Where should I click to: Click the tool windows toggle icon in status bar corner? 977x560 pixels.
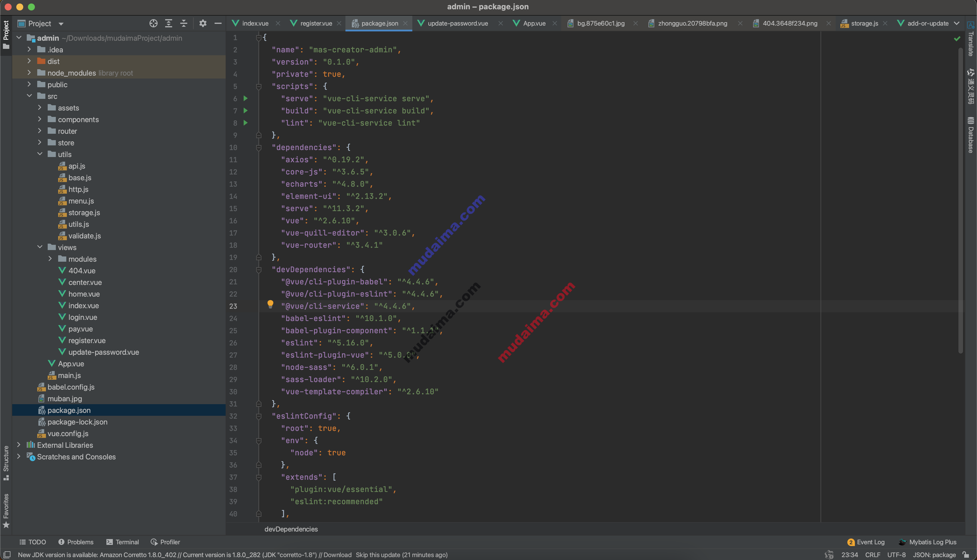(x=7, y=554)
